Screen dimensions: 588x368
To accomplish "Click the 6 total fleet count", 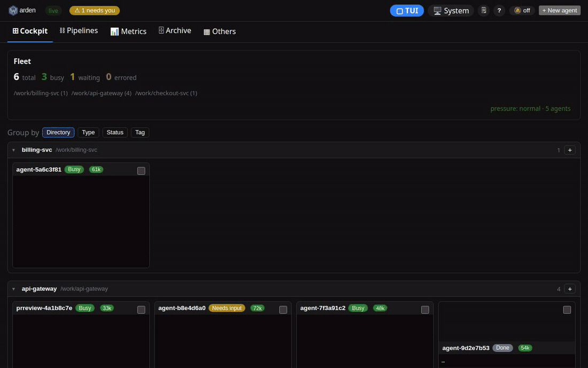I will click(x=25, y=77).
